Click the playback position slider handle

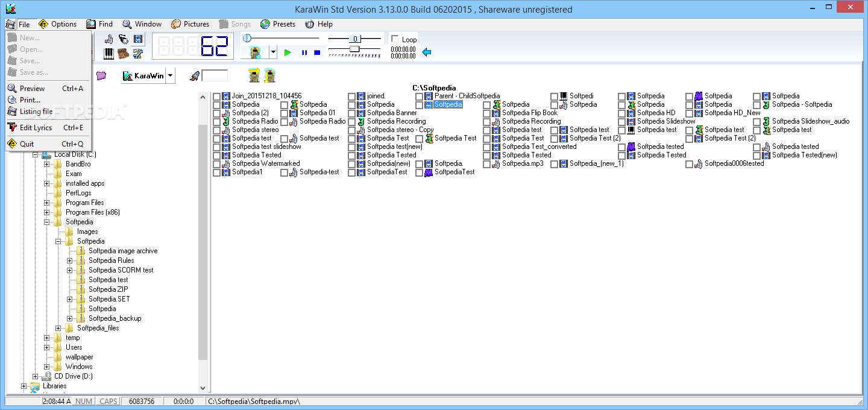247,38
